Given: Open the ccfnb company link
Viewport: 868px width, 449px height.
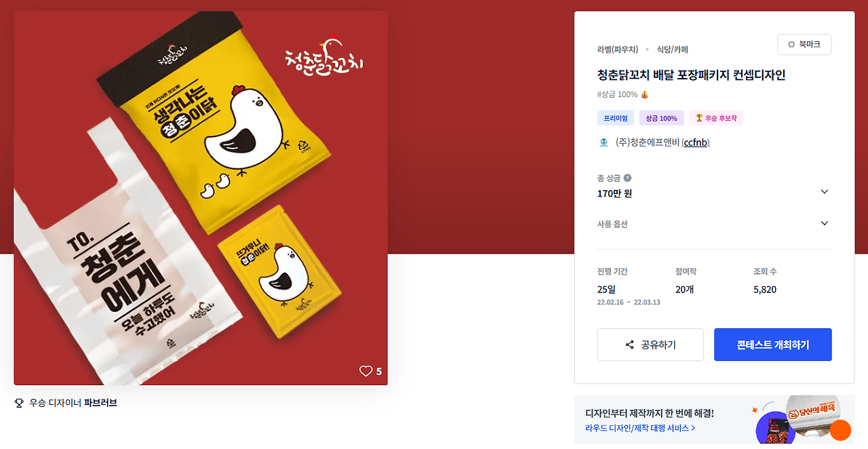Looking at the screenshot, I should (696, 142).
